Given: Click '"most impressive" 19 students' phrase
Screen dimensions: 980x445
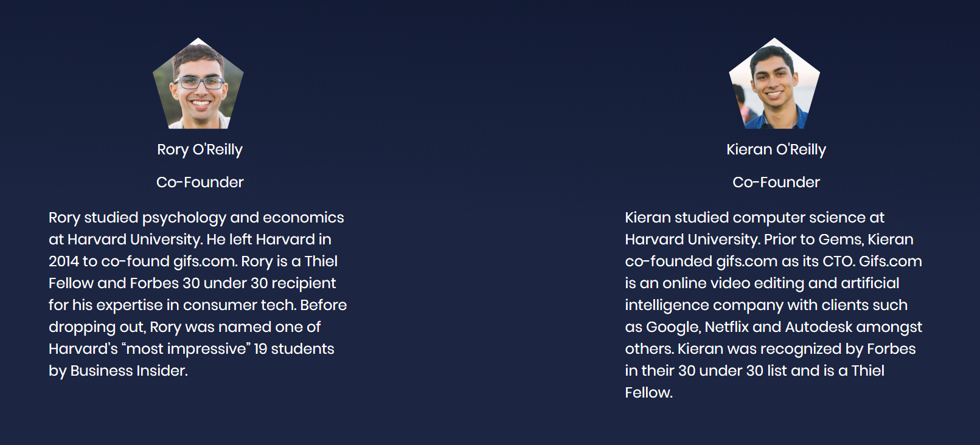Looking at the screenshot, I should click(x=228, y=349).
